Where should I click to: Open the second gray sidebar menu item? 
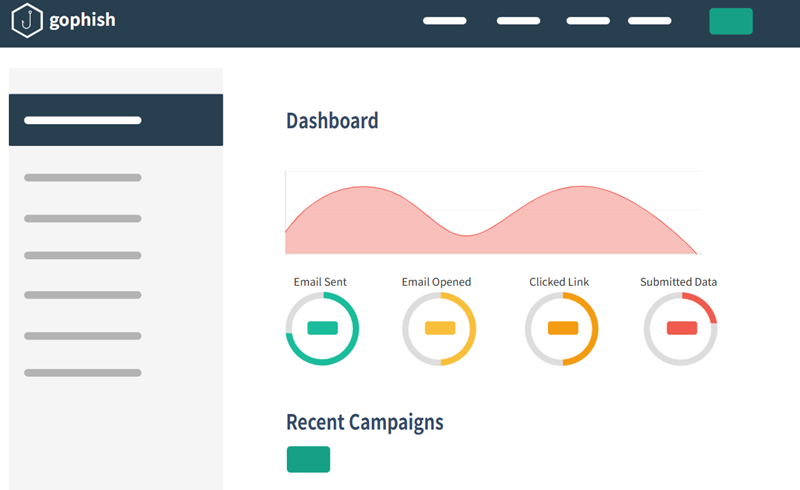tap(83, 218)
